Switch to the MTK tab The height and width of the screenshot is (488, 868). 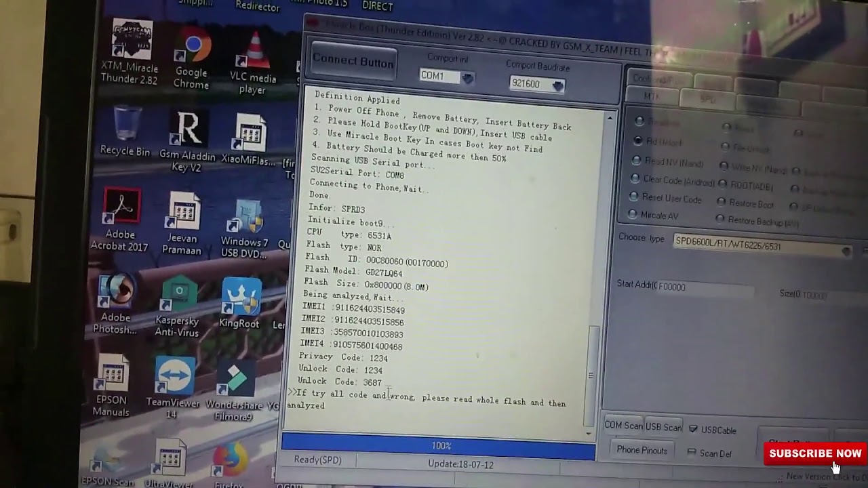coord(652,97)
